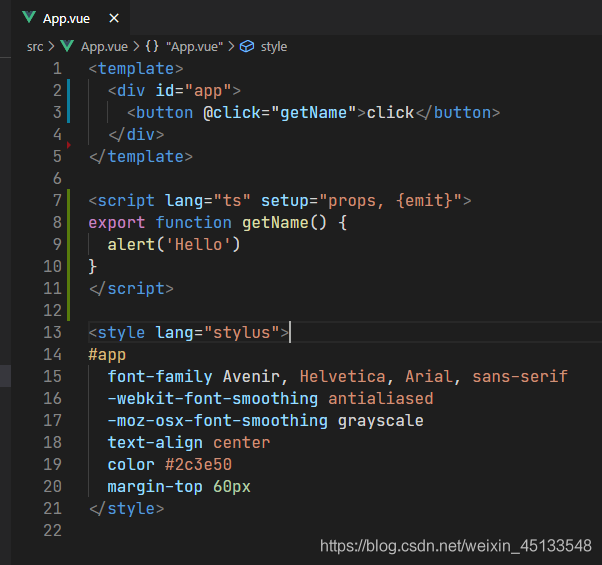Click the Vue logo icon in the App.vue tab

point(28,18)
